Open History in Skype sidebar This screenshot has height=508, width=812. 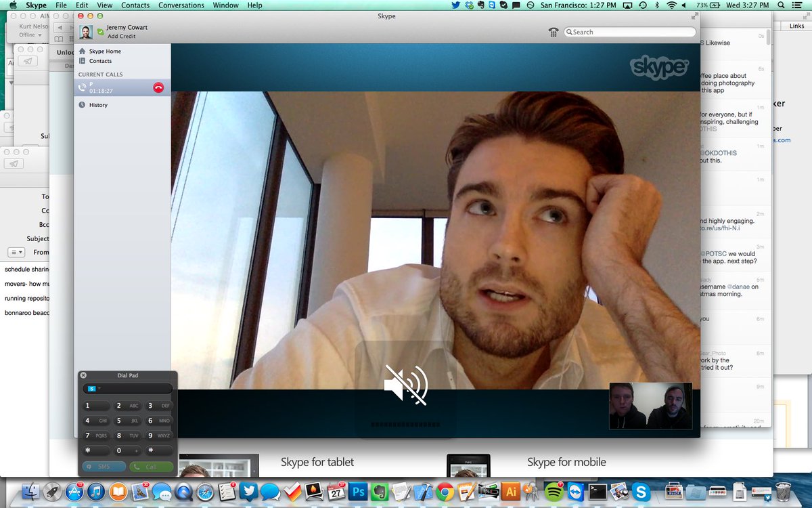[x=98, y=105]
